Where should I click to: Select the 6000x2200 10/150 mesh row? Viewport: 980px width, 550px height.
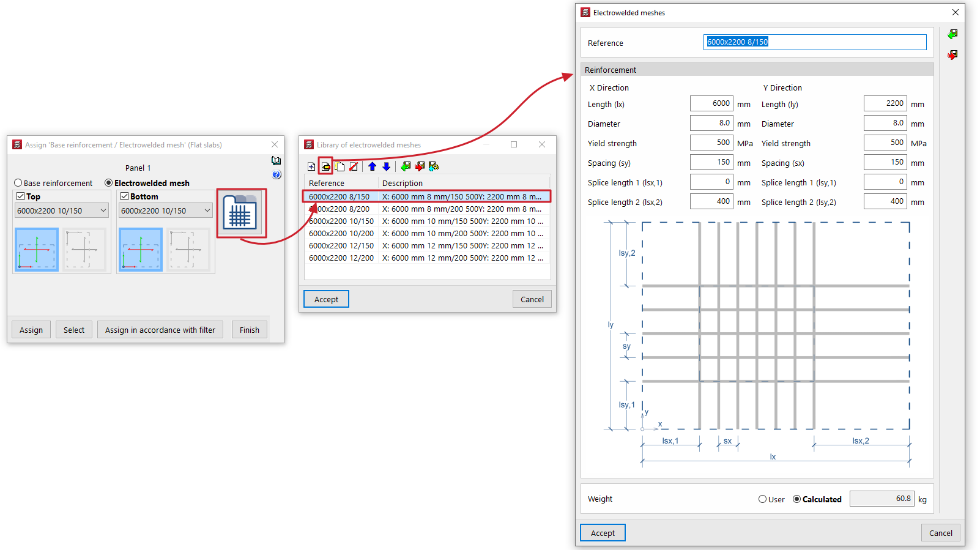click(427, 221)
